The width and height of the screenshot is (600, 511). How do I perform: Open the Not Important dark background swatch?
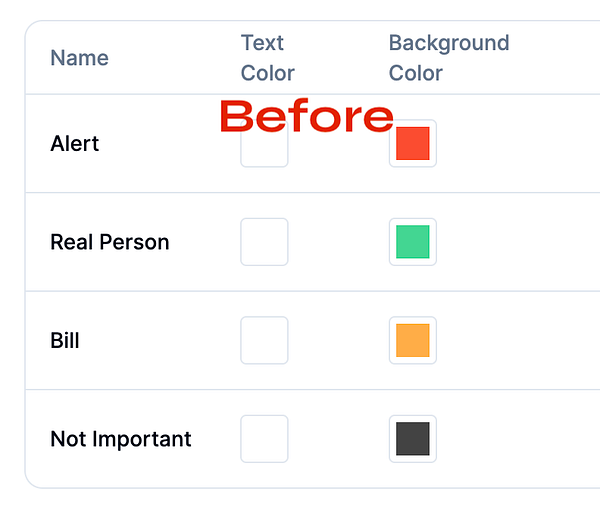412,439
